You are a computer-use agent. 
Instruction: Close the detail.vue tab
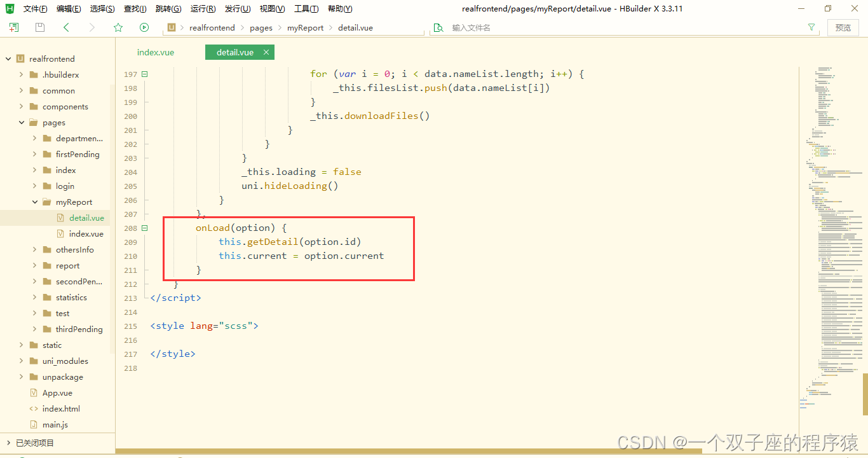pyautogui.click(x=266, y=52)
